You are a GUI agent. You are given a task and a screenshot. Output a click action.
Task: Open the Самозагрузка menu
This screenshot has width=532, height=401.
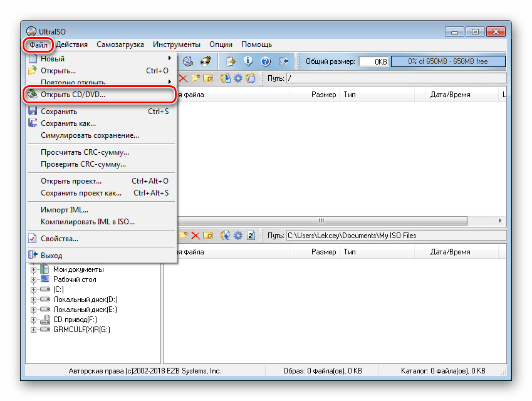(x=120, y=44)
